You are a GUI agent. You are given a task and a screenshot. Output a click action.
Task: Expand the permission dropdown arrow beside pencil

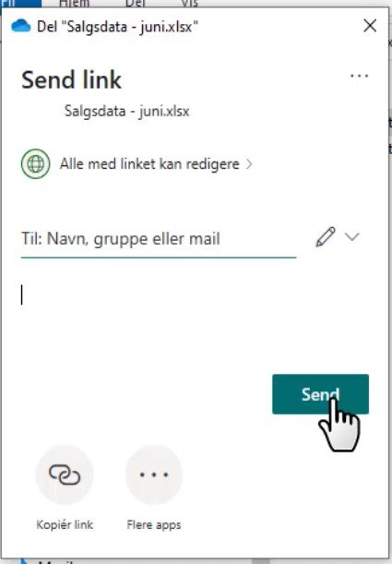coord(351,236)
